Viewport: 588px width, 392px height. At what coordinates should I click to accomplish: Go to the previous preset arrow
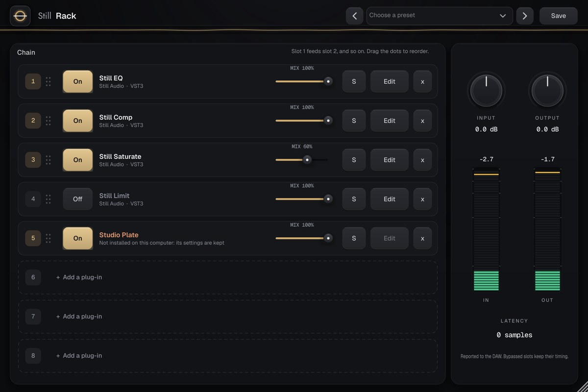click(x=355, y=16)
